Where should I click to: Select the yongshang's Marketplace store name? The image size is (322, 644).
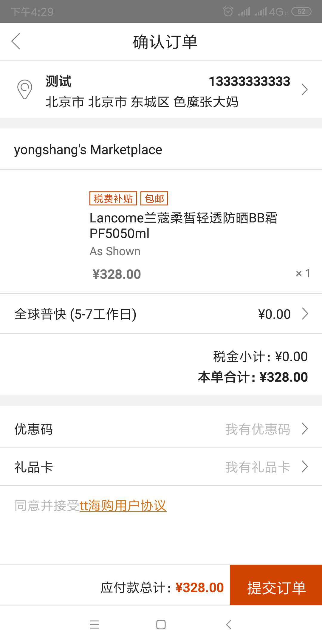(88, 149)
